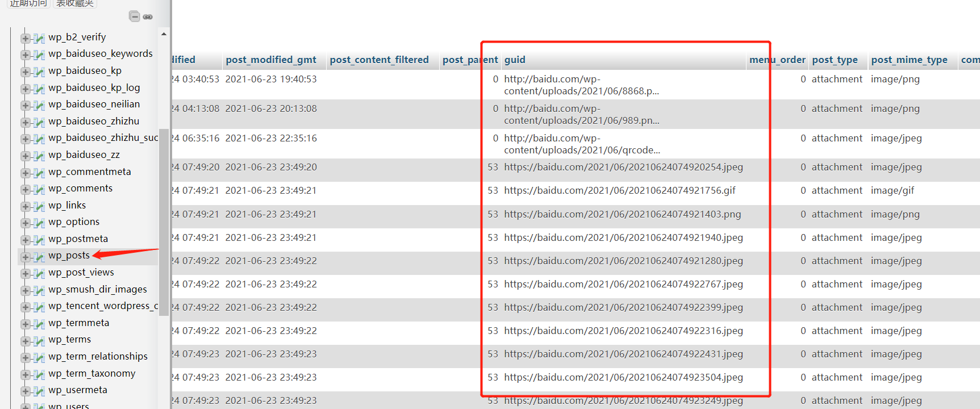Click the link with main panel chain icon
The height and width of the screenshot is (409, 980).
[x=148, y=17]
